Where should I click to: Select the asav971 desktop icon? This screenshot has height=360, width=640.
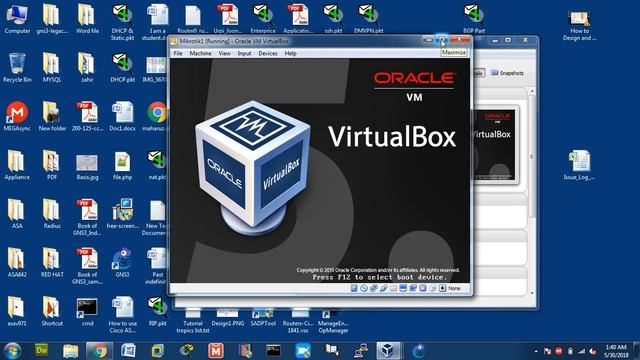tap(17, 312)
